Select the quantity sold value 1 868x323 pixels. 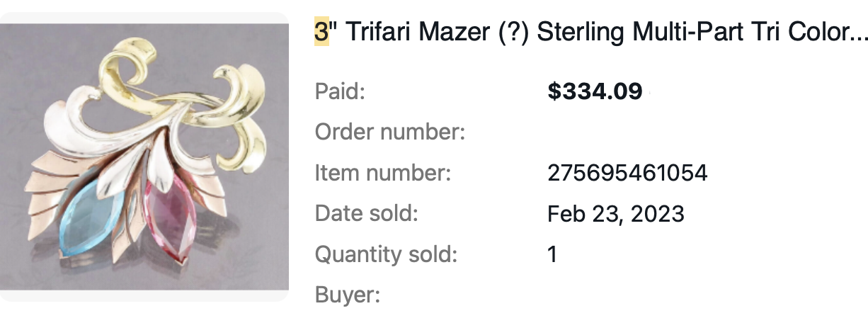tap(553, 254)
